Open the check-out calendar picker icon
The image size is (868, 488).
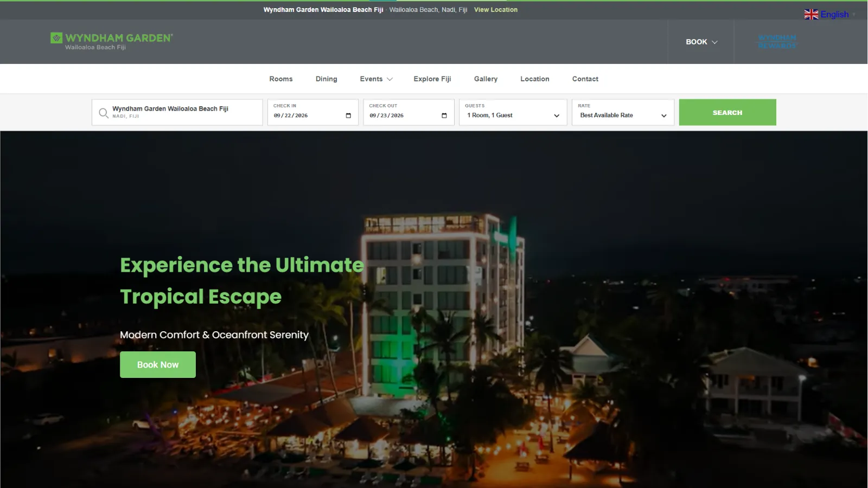pyautogui.click(x=444, y=115)
